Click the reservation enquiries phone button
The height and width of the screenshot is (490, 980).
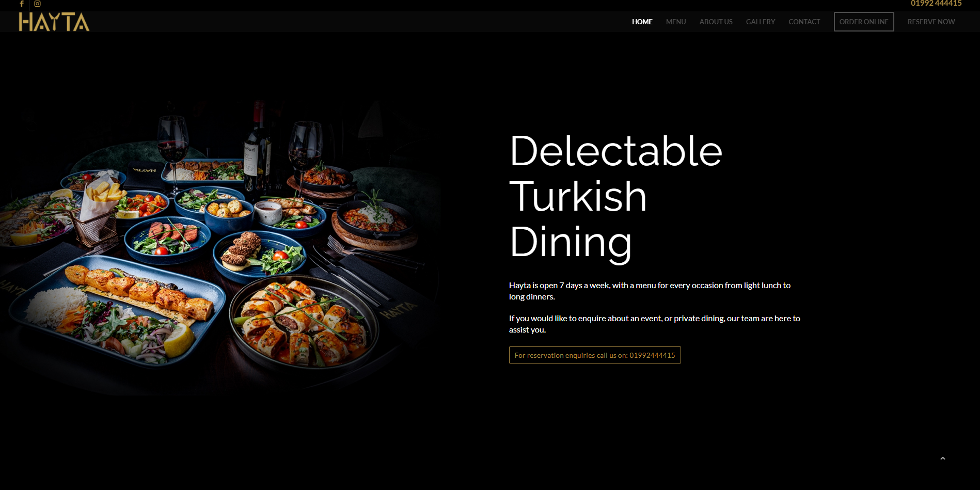coord(595,355)
